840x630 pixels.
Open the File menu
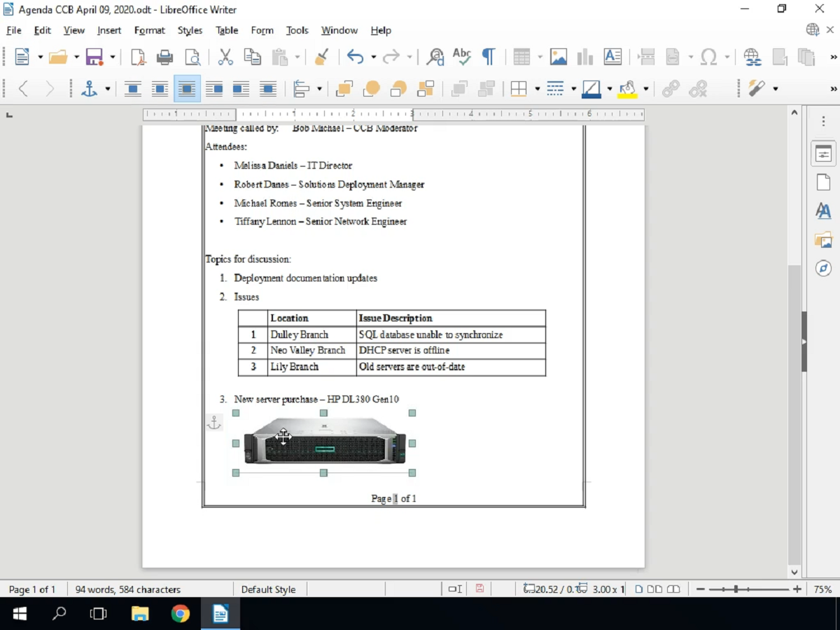14,30
